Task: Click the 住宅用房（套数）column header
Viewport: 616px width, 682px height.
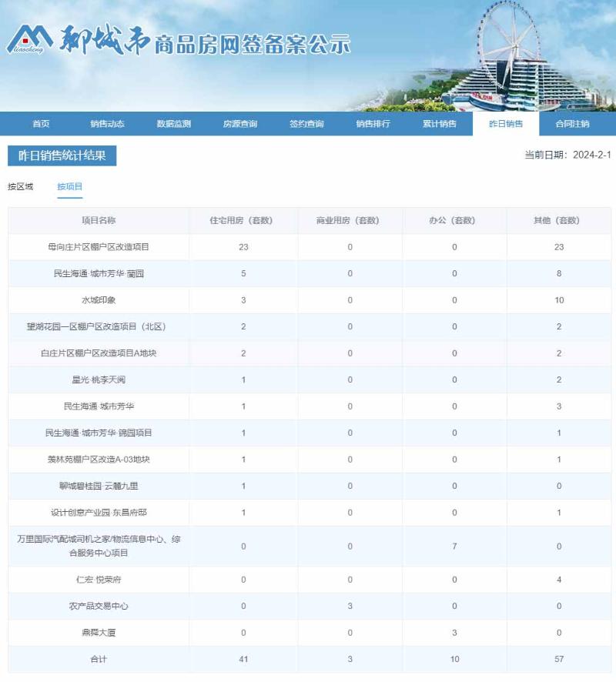Action: pyautogui.click(x=243, y=221)
